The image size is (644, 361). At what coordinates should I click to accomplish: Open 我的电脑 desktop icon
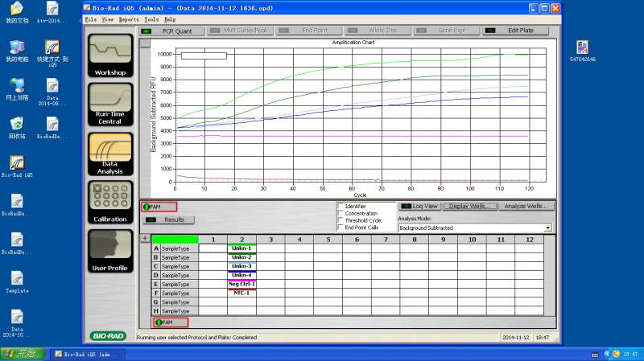point(17,51)
